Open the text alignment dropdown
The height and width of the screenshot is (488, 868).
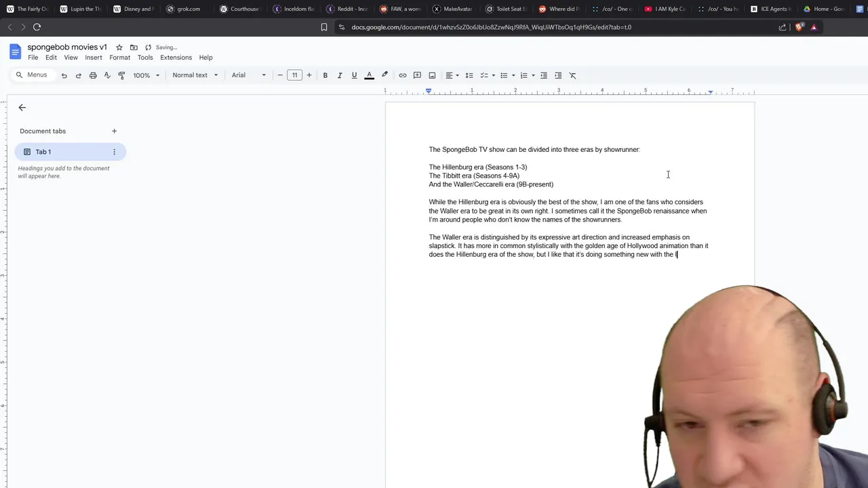point(452,75)
